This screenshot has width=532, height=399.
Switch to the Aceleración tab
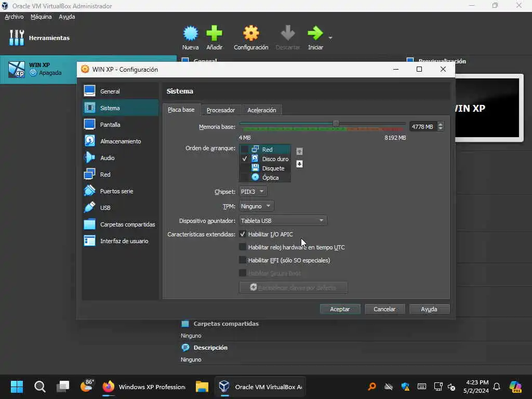[x=262, y=110]
